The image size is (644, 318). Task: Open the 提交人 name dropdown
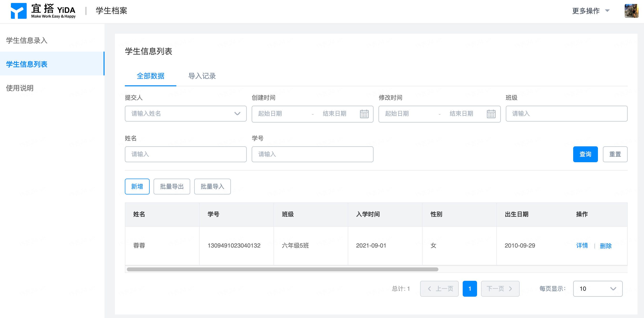point(186,114)
